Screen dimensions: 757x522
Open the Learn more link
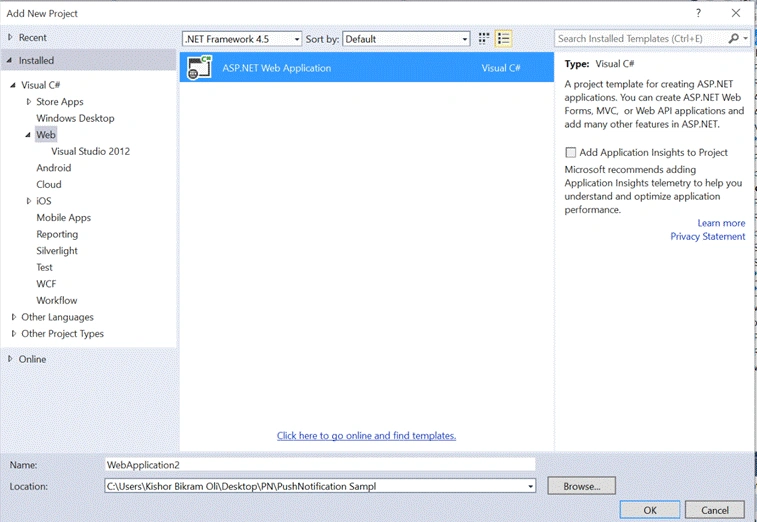pos(721,223)
